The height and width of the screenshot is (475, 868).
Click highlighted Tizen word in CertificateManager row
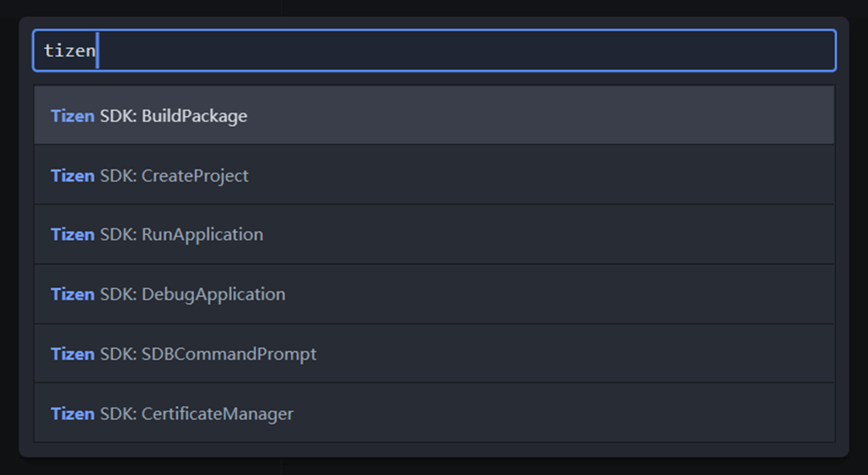73,414
